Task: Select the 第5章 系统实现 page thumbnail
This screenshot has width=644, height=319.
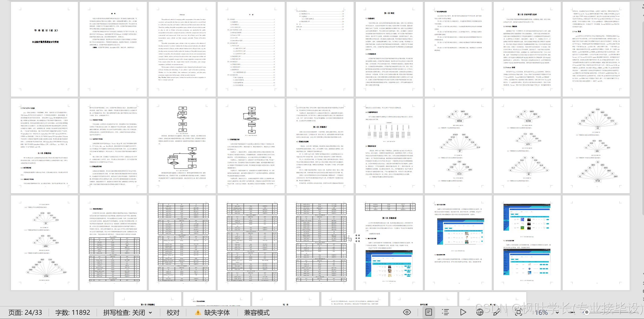Action: 389,243
